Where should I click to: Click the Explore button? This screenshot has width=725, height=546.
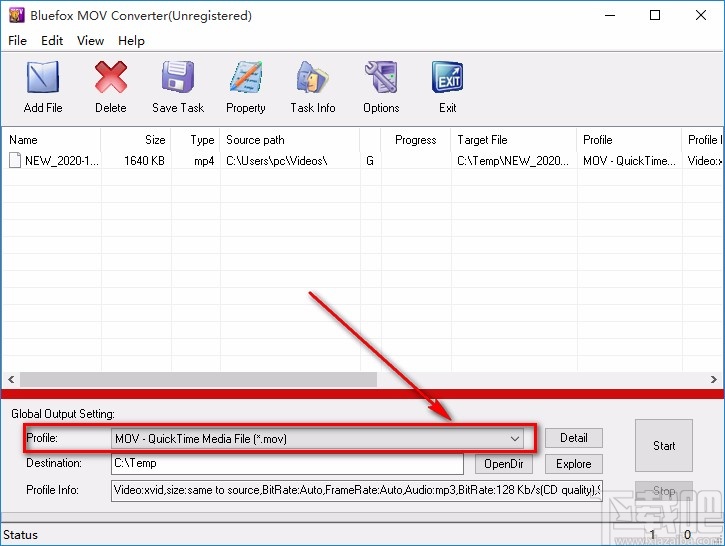pyautogui.click(x=574, y=464)
